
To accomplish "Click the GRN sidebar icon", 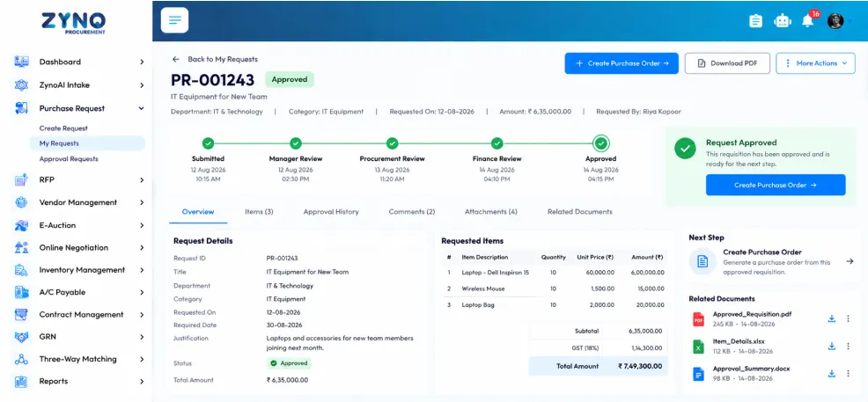I will [x=22, y=337].
